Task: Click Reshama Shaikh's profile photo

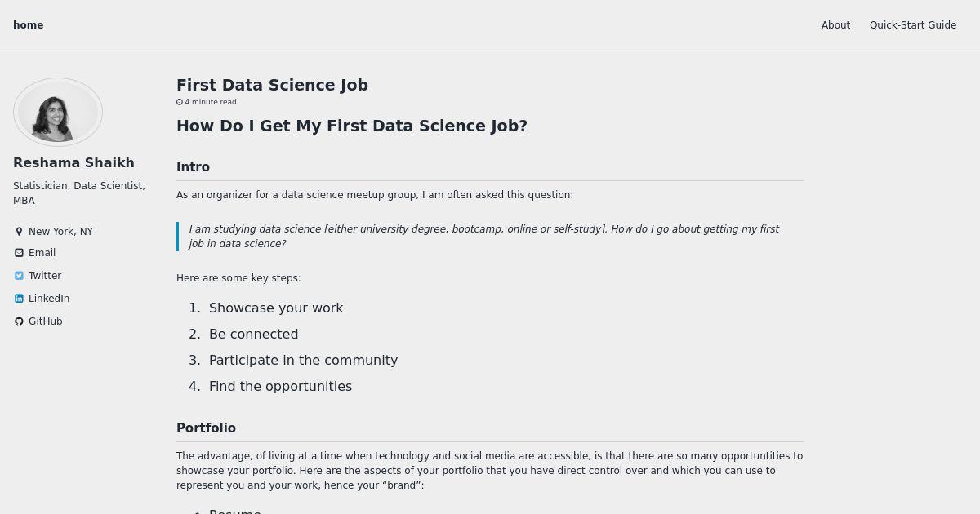Action: [x=58, y=113]
